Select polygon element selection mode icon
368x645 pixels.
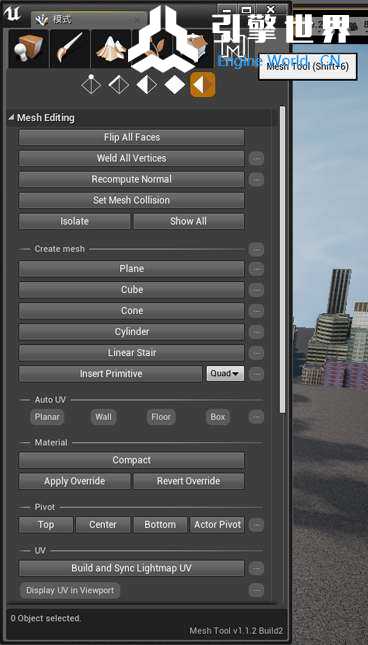click(175, 84)
